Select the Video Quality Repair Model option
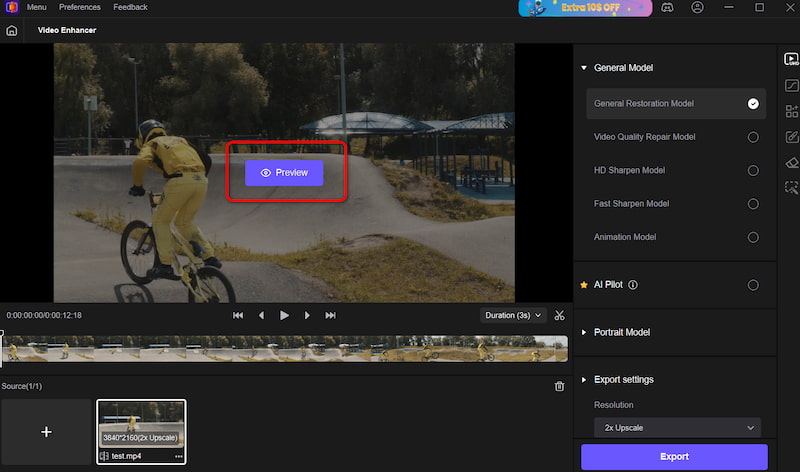The image size is (800, 472). pyautogui.click(x=753, y=137)
